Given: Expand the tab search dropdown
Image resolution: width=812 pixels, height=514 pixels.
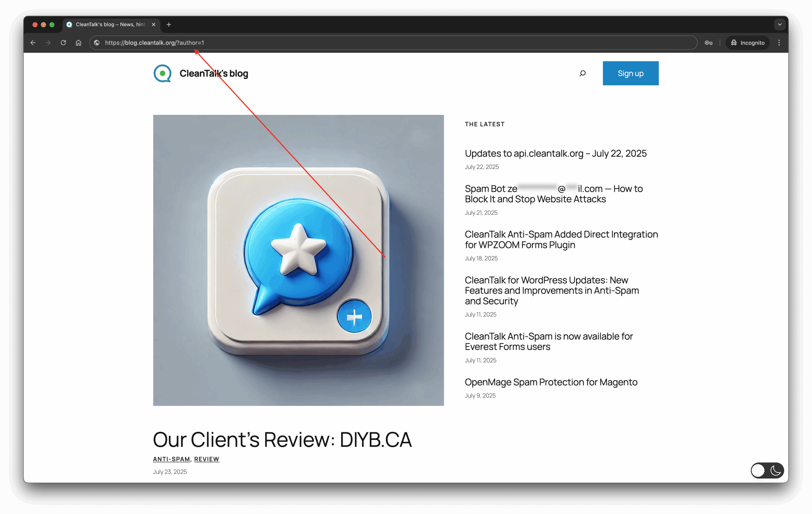Looking at the screenshot, I should pyautogui.click(x=780, y=25).
